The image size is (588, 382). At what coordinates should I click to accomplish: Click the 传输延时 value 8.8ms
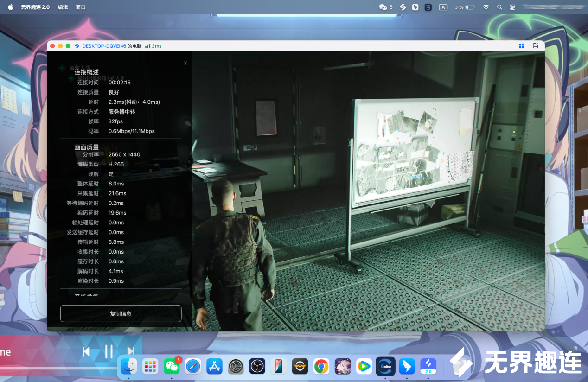pos(116,242)
